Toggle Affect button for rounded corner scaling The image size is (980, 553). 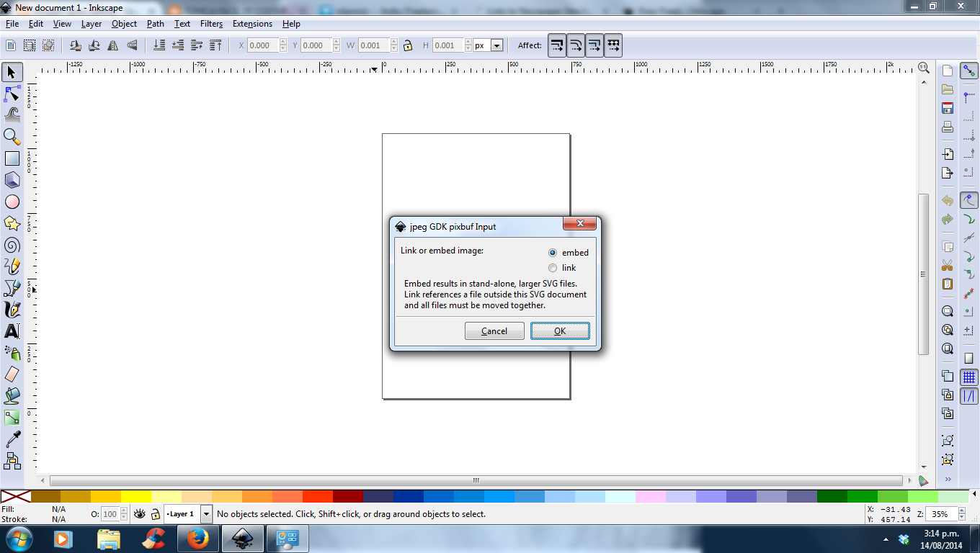(x=576, y=45)
